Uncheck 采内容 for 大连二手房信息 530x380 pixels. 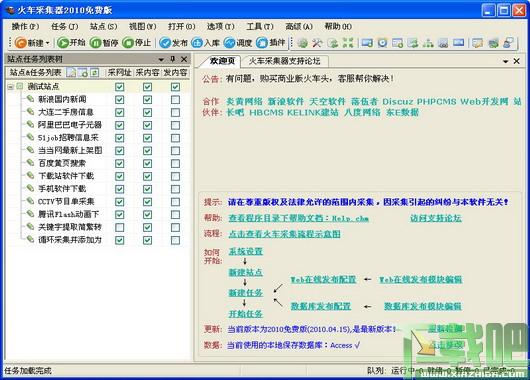tap(147, 113)
